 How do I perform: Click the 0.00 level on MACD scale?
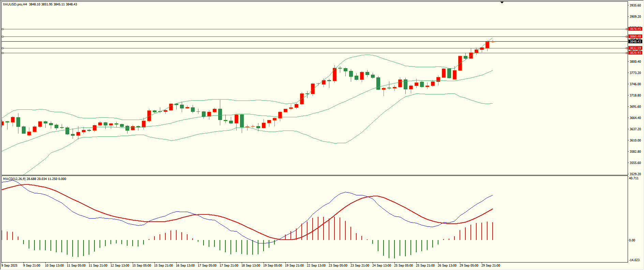632,240
